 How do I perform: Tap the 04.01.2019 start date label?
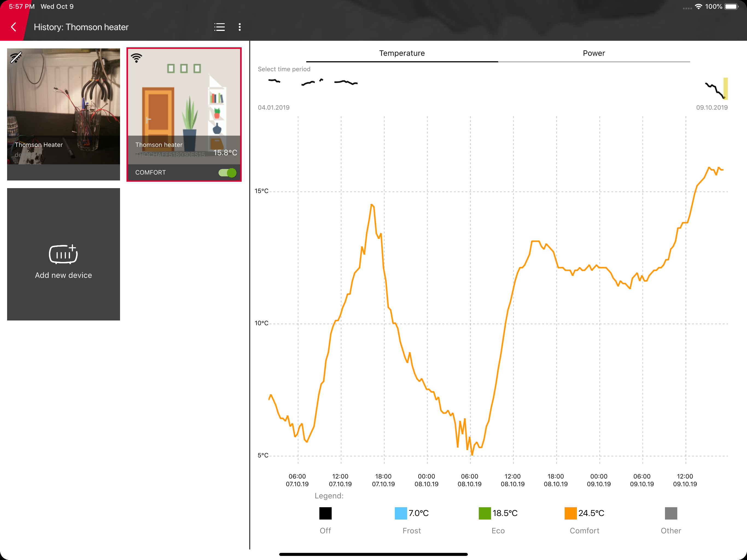click(273, 107)
